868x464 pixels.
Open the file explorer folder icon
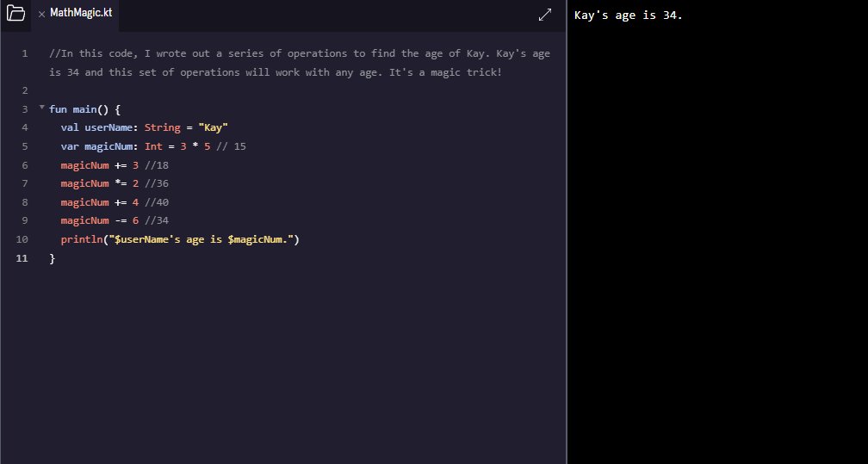click(x=15, y=13)
